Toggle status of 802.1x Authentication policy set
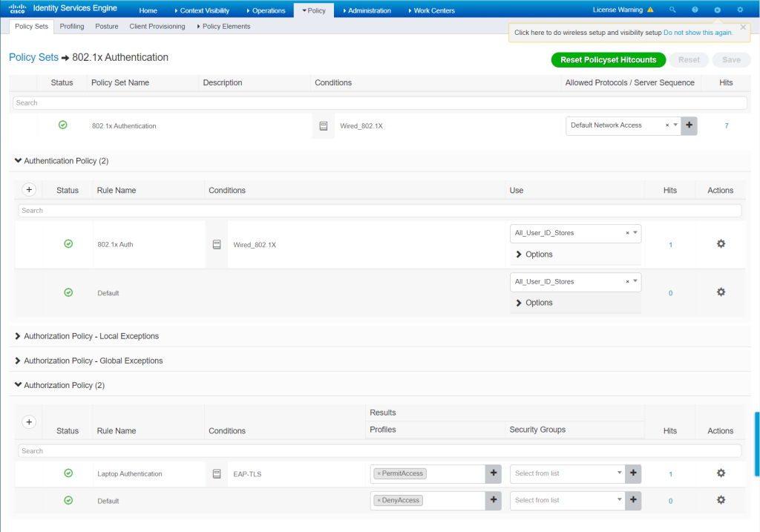The height and width of the screenshot is (532, 760). [x=62, y=125]
